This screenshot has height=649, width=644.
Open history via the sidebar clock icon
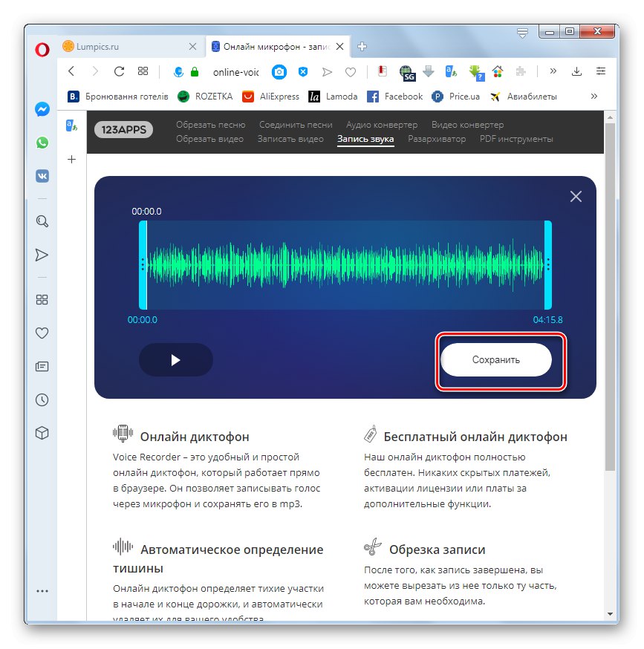pos(42,399)
